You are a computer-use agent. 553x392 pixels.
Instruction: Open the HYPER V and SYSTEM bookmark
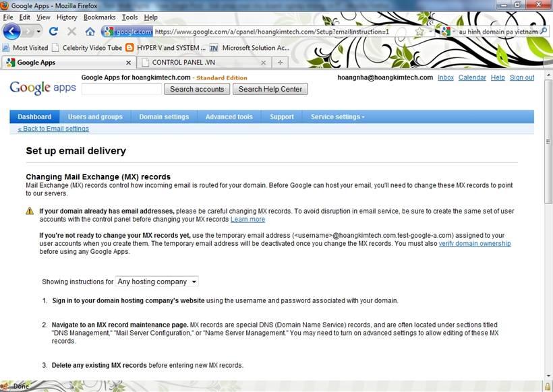pos(166,48)
